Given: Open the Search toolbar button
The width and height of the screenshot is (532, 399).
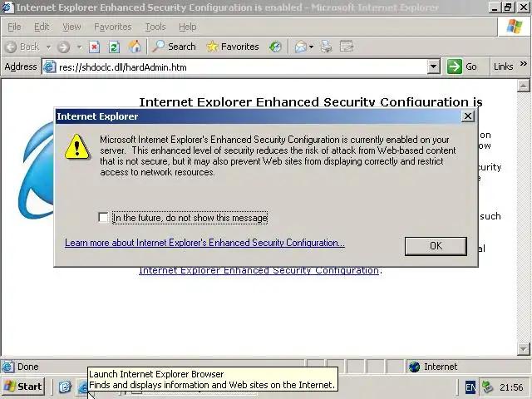Looking at the screenshot, I should (x=174, y=47).
